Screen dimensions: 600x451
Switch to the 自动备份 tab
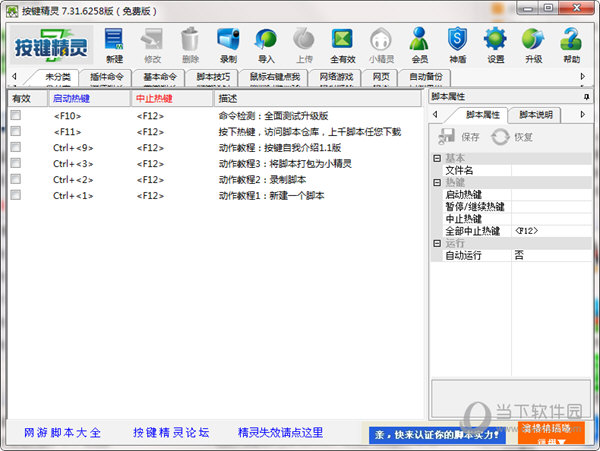pyautogui.click(x=426, y=77)
